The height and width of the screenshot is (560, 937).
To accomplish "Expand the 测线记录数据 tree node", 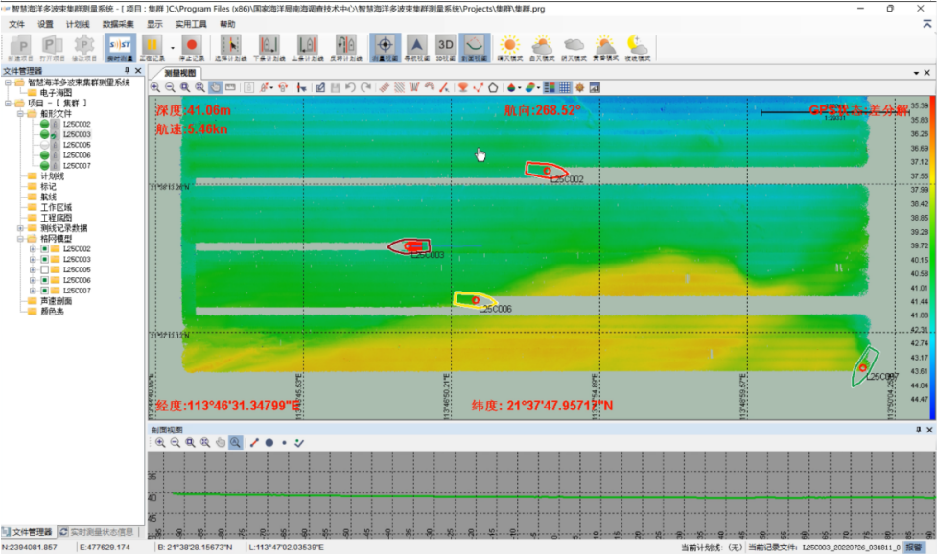I will pos(20,228).
